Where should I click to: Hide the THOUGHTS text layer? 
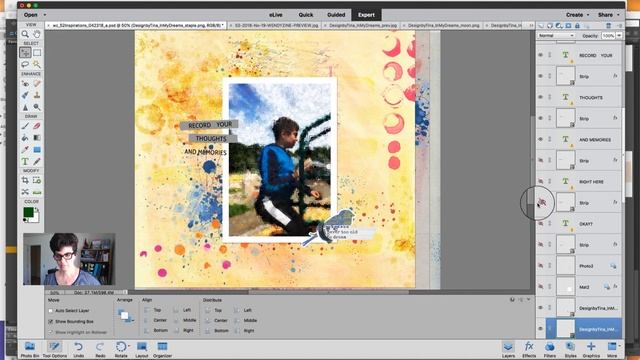[x=540, y=97]
